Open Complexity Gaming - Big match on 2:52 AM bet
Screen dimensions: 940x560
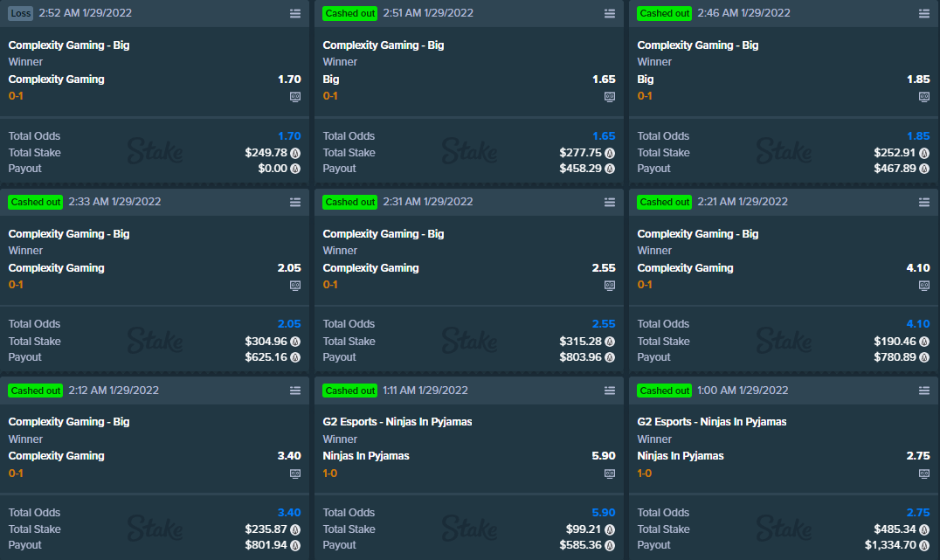[x=69, y=45]
